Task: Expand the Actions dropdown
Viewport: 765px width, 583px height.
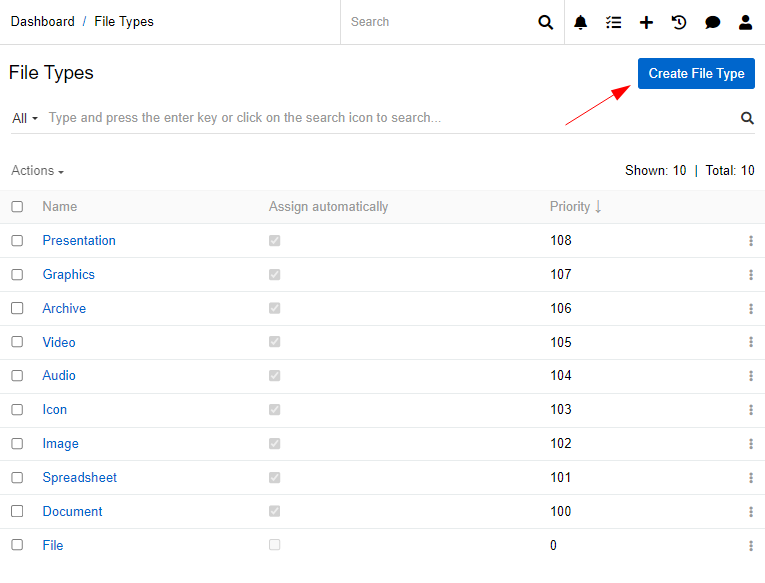Action: point(38,171)
